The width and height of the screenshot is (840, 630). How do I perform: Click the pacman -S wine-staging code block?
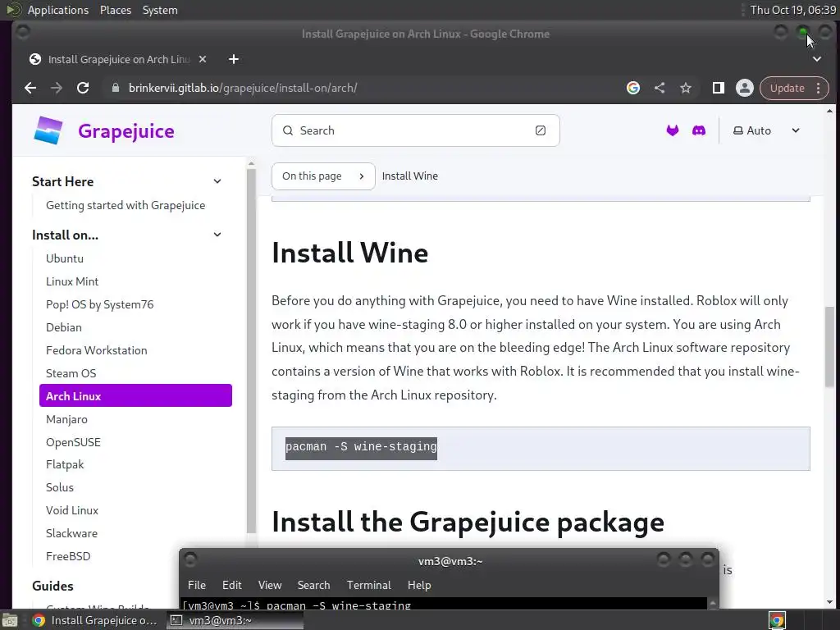pos(541,449)
